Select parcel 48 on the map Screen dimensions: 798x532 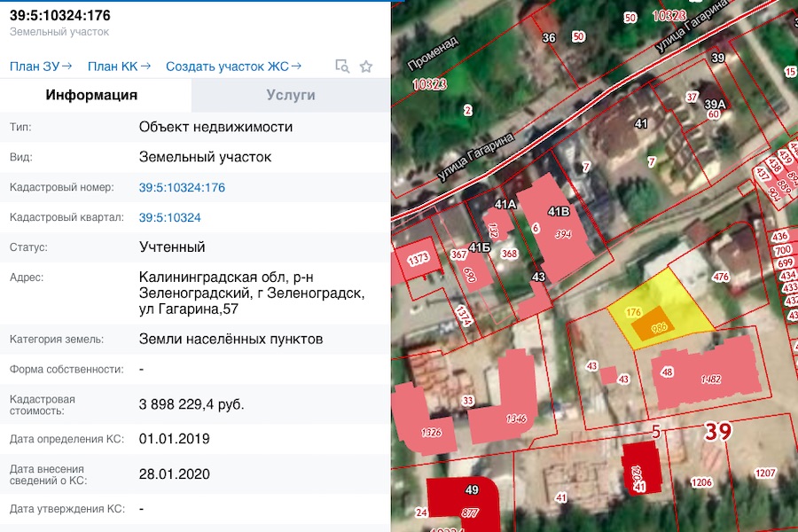coord(668,372)
